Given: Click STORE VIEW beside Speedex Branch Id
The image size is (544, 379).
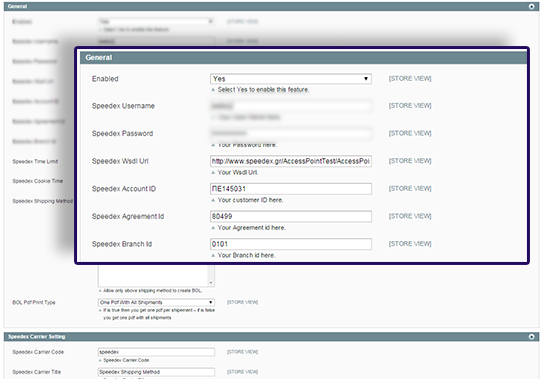Looking at the screenshot, I should [410, 244].
